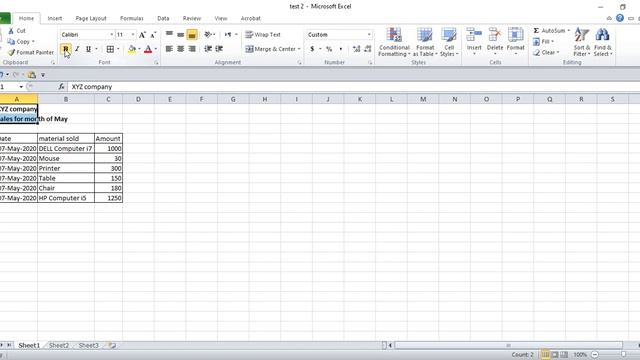This screenshot has width=640, height=360.
Task: Click the Cut button
Action: pos(17,31)
